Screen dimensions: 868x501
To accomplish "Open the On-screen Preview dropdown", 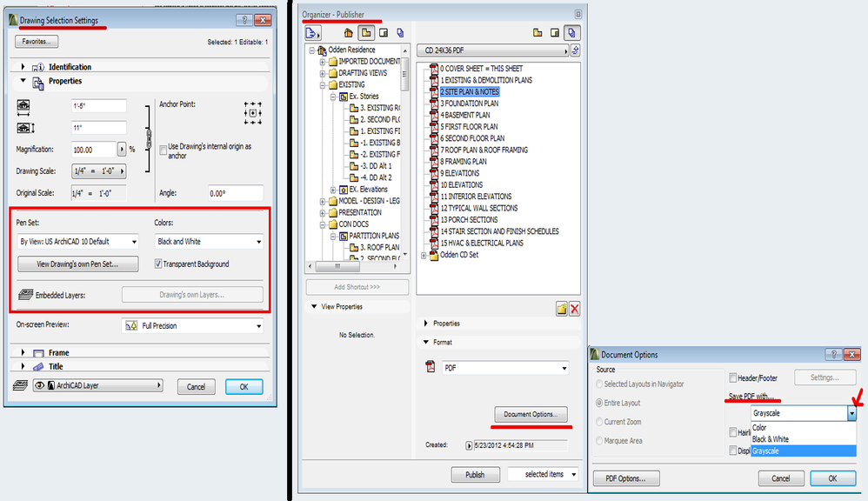I will pos(192,325).
